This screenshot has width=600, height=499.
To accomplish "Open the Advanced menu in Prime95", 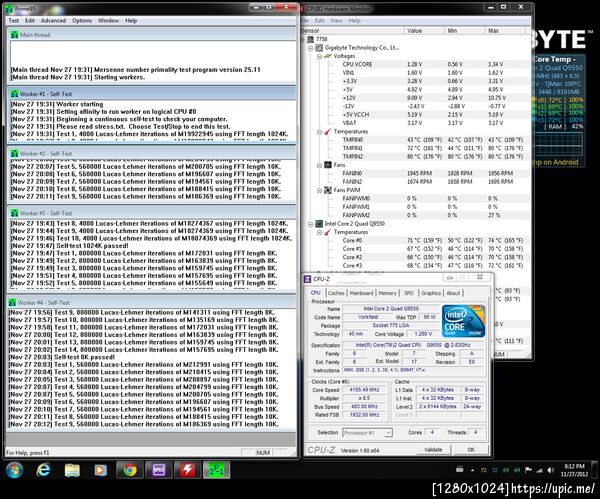I will [53, 21].
